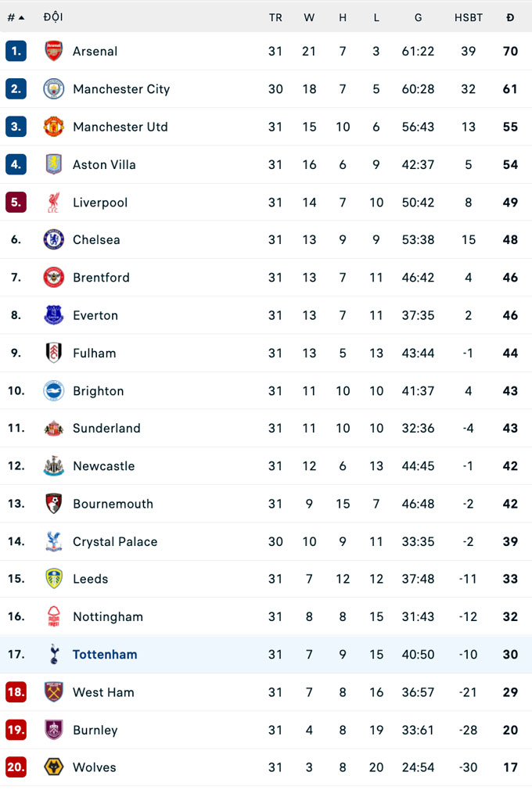Click the blue rank 1 position badge
Viewport: 532px width, 790px height.
(x=16, y=51)
